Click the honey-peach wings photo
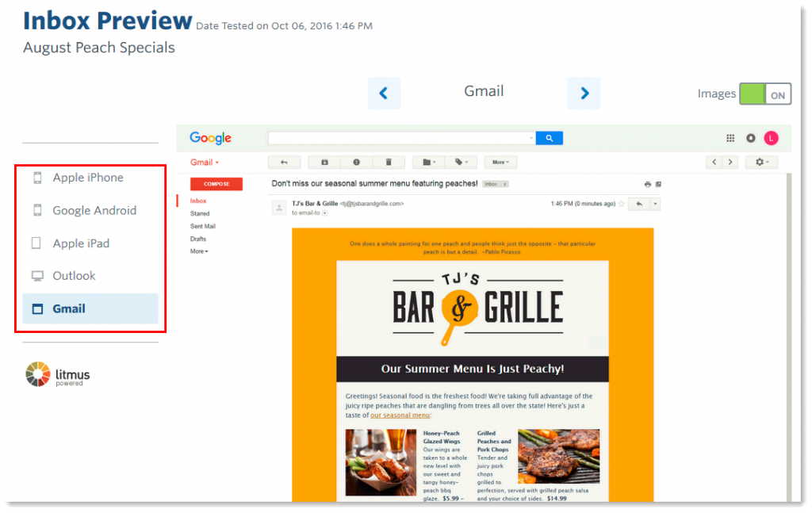This screenshot has height=513, width=812. click(x=381, y=462)
